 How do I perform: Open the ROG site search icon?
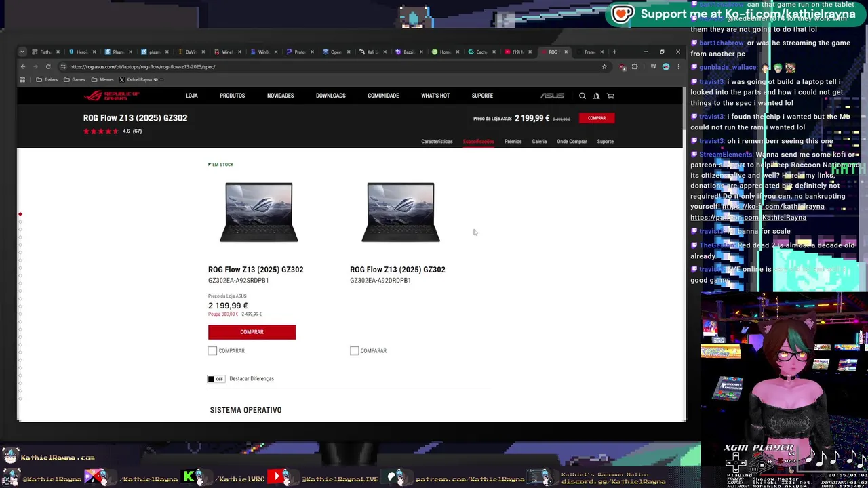point(583,96)
